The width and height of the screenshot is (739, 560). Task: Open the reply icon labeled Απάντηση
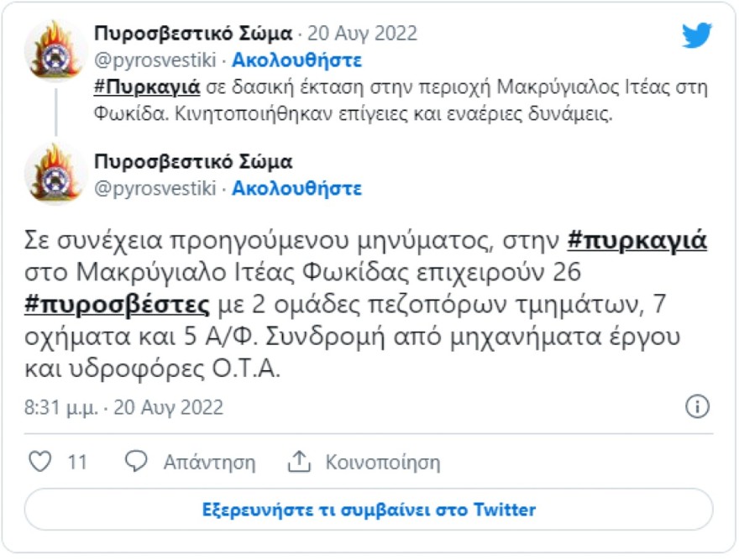click(x=136, y=460)
